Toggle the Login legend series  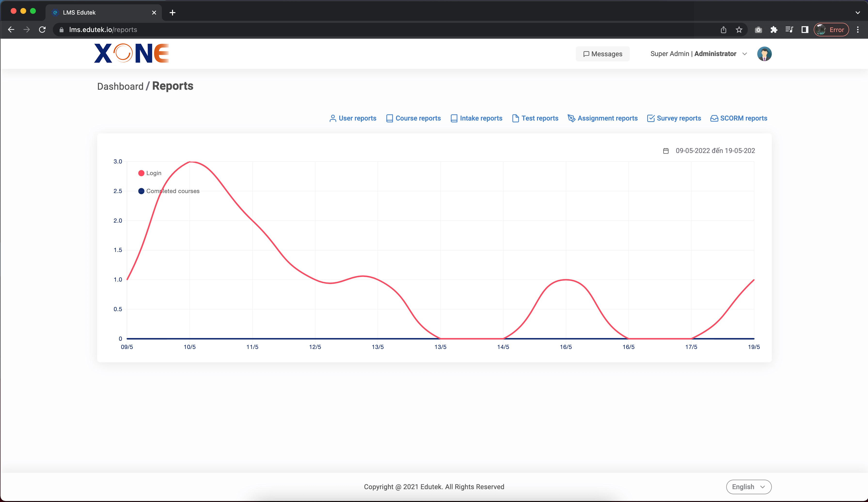click(150, 173)
